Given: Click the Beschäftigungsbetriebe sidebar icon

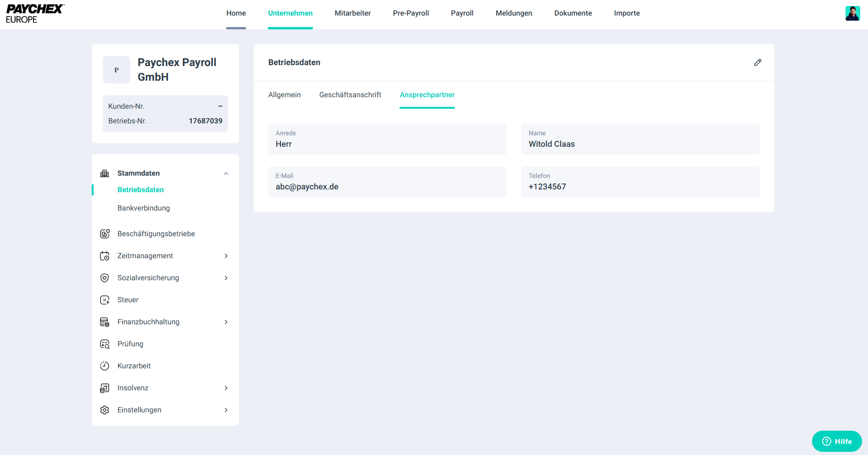Looking at the screenshot, I should (x=105, y=234).
